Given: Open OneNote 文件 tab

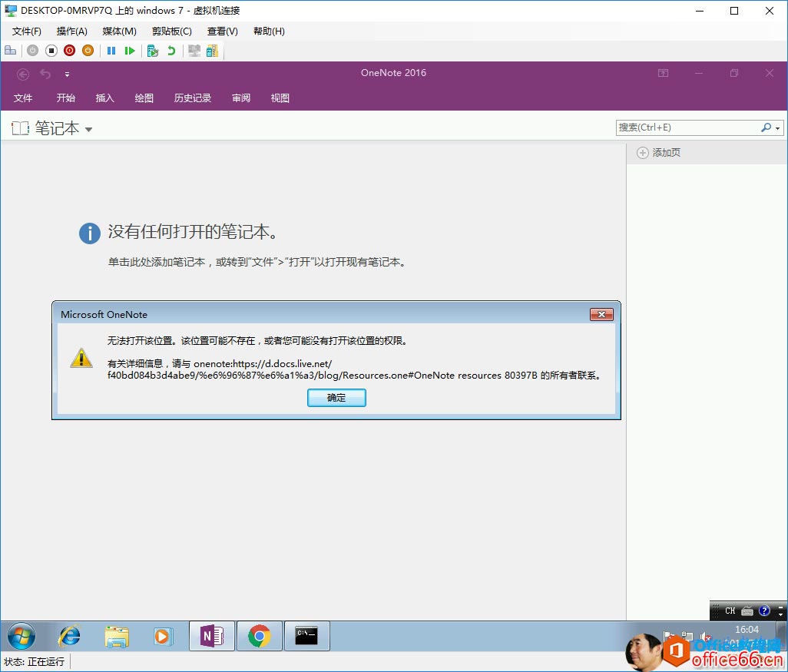Looking at the screenshot, I should coord(22,98).
